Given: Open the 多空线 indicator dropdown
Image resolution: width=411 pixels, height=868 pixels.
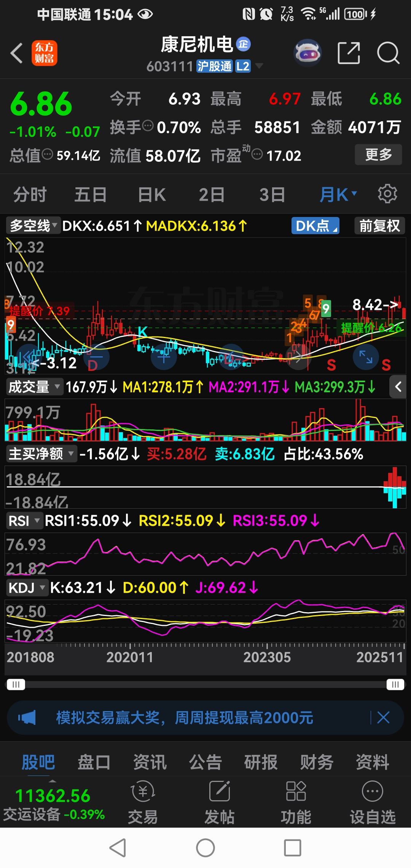Looking at the screenshot, I should [x=33, y=226].
